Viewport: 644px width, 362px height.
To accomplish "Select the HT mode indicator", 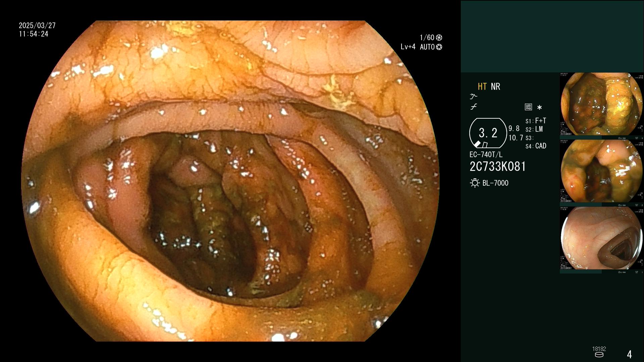I will [482, 86].
